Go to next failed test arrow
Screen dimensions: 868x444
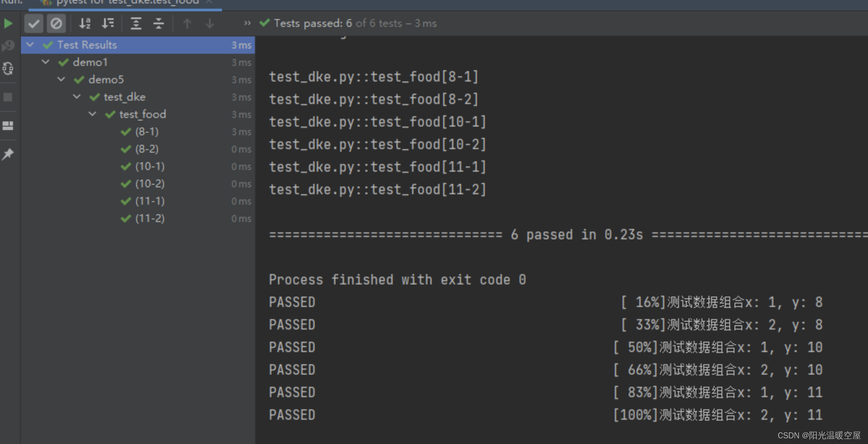pos(210,23)
